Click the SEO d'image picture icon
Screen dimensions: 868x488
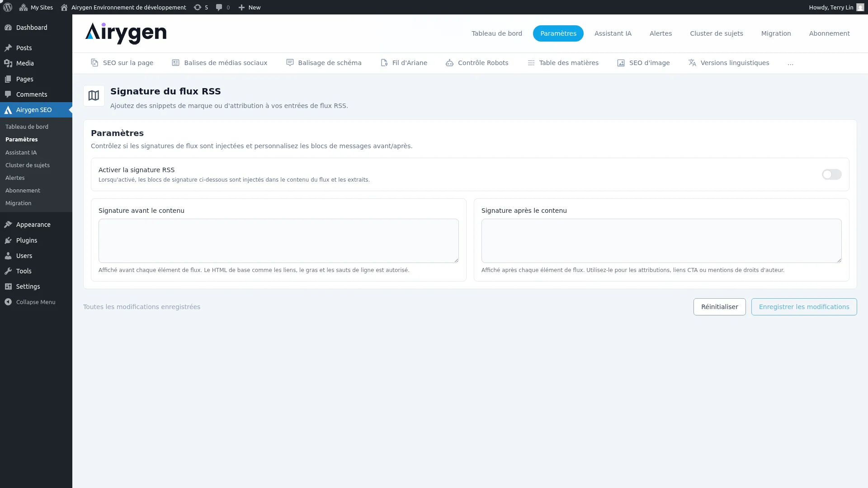[621, 63]
